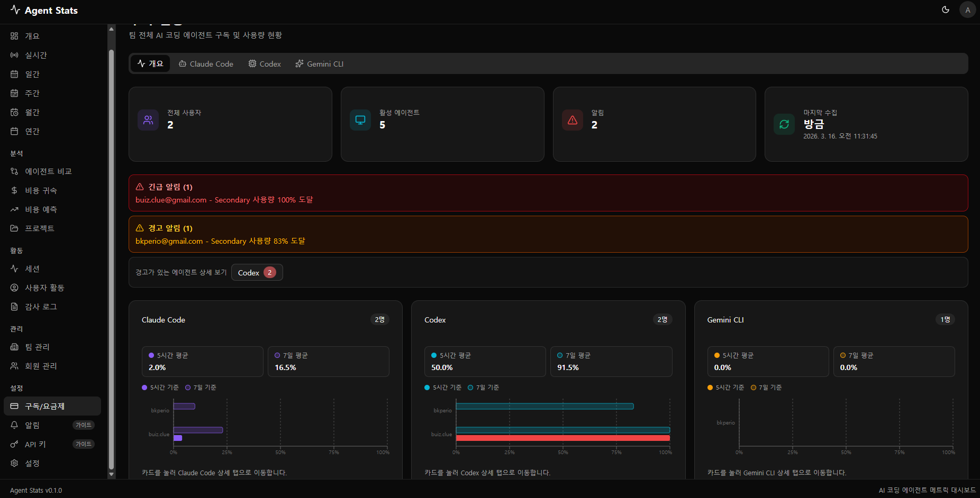The image size is (980, 498).
Task: Switch to the Claude Code tab
Action: (206, 64)
